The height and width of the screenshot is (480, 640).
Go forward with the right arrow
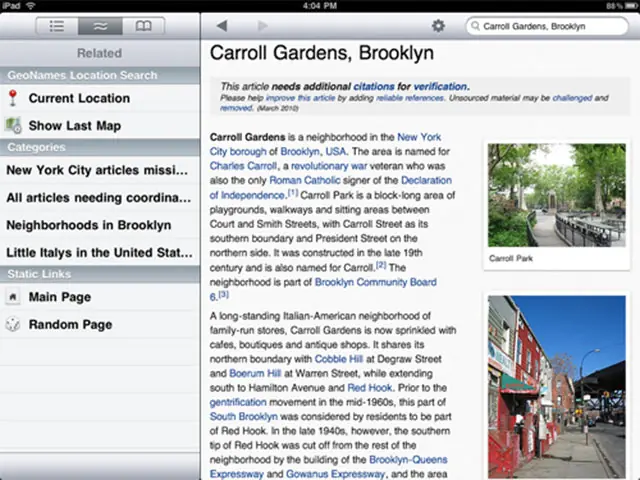point(262,26)
